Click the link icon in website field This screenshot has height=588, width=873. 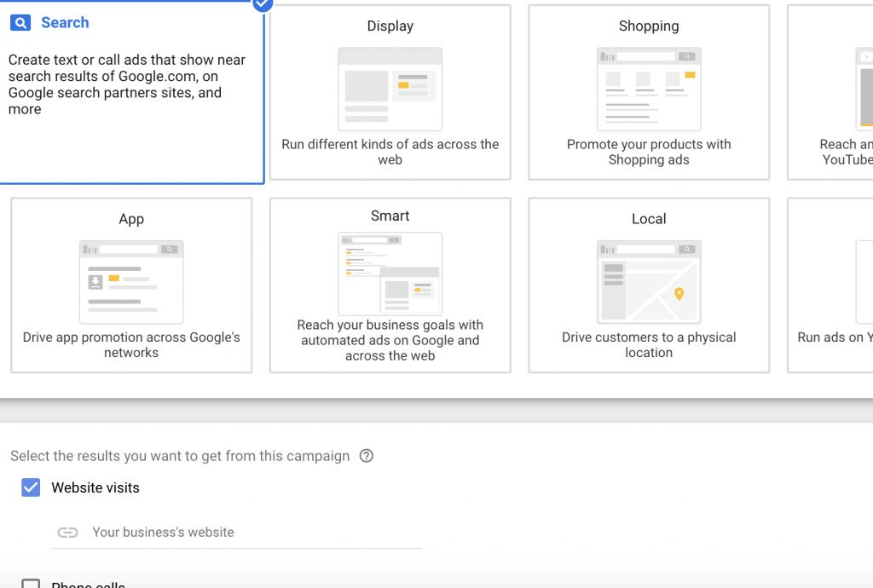click(x=67, y=533)
